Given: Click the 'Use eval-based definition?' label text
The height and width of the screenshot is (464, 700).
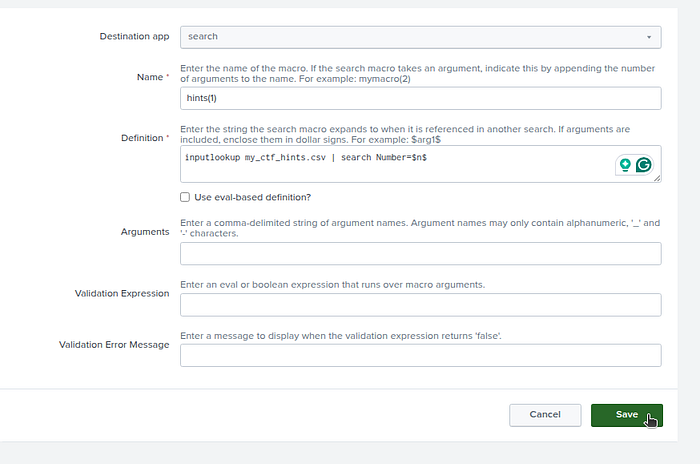Looking at the screenshot, I should click(x=252, y=197).
